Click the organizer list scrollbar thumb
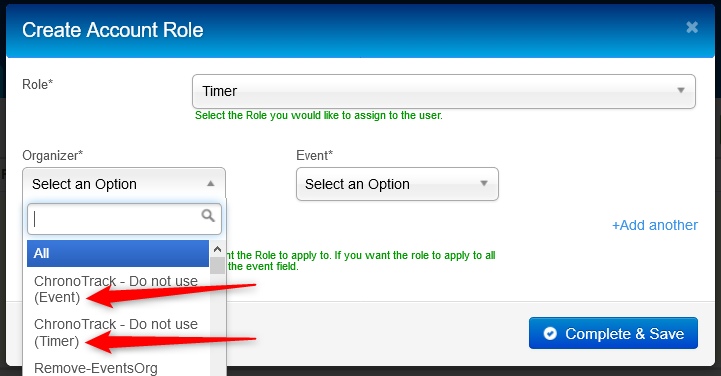 [x=217, y=266]
